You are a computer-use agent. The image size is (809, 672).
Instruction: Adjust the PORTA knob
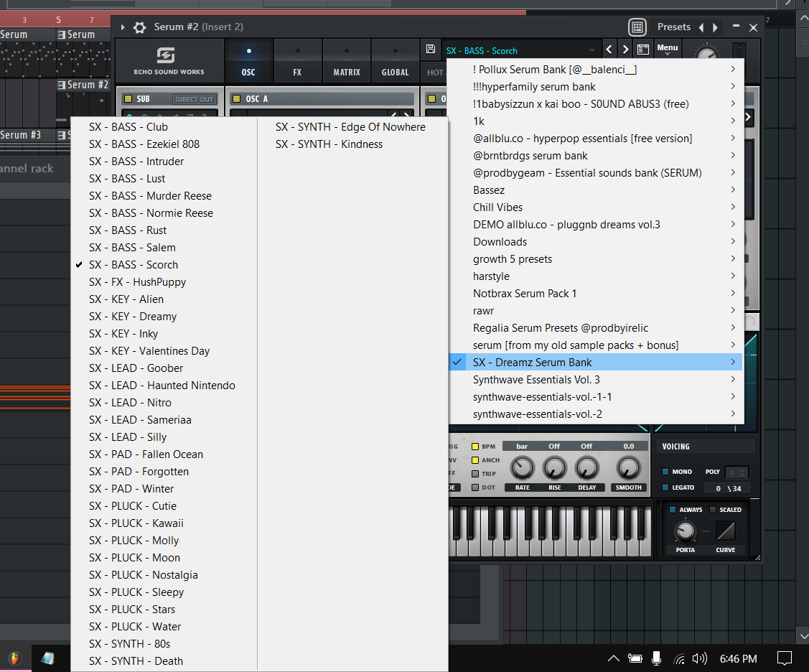(685, 531)
